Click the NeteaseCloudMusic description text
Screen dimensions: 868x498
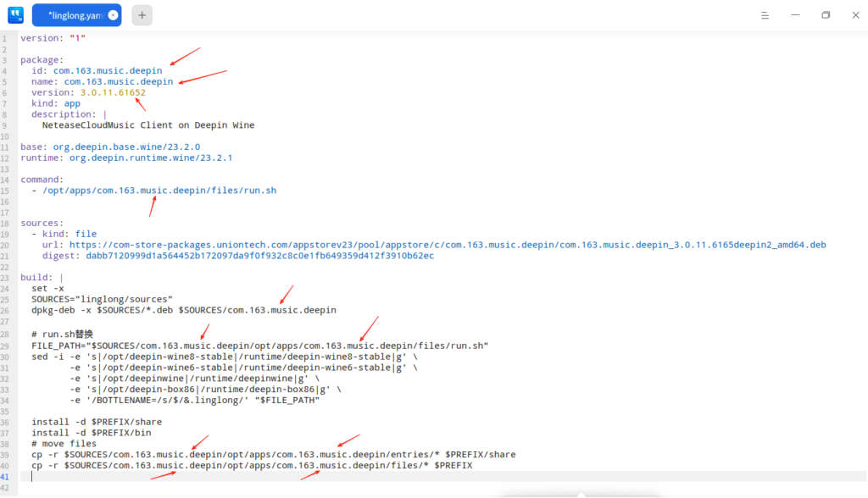[x=148, y=125]
